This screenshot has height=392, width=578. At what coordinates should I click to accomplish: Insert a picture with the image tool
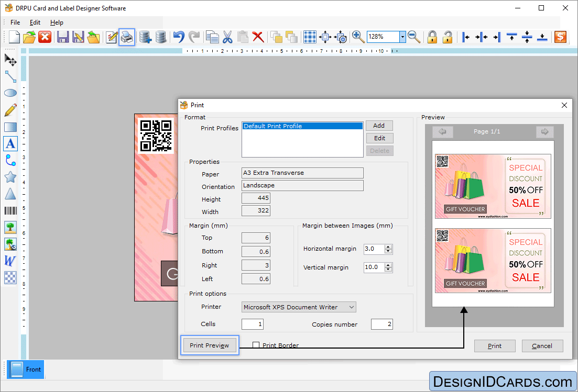pyautogui.click(x=10, y=227)
